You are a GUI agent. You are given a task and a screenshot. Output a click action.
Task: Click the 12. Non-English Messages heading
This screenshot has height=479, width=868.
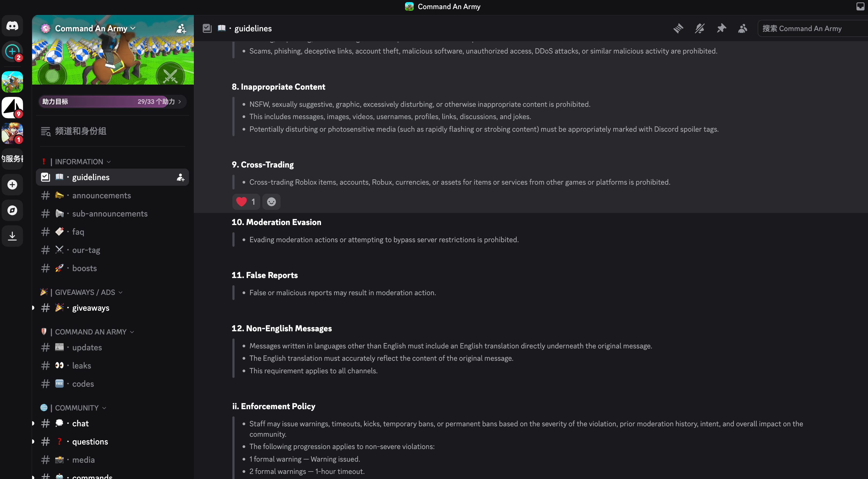coord(282,328)
